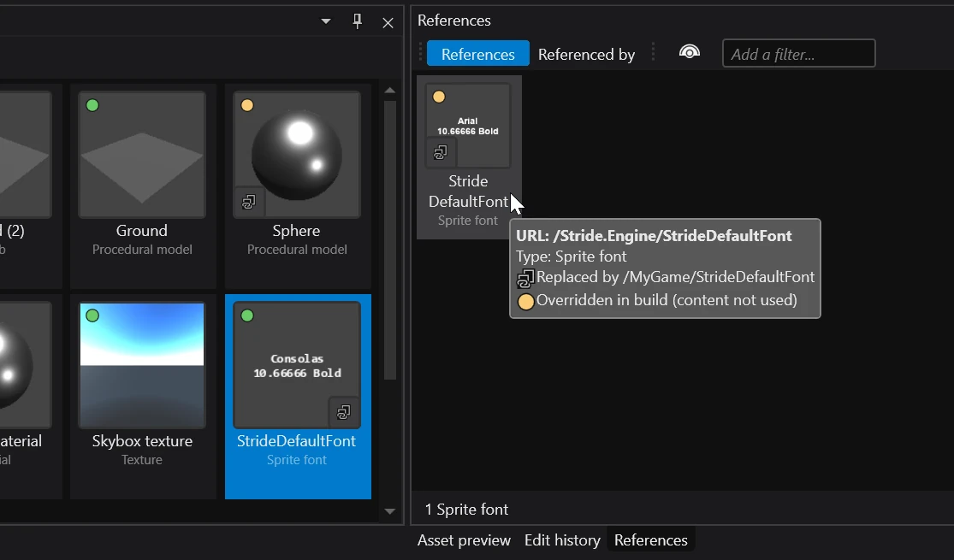Close the asset view panel
This screenshot has width=954, height=560.
[388, 23]
